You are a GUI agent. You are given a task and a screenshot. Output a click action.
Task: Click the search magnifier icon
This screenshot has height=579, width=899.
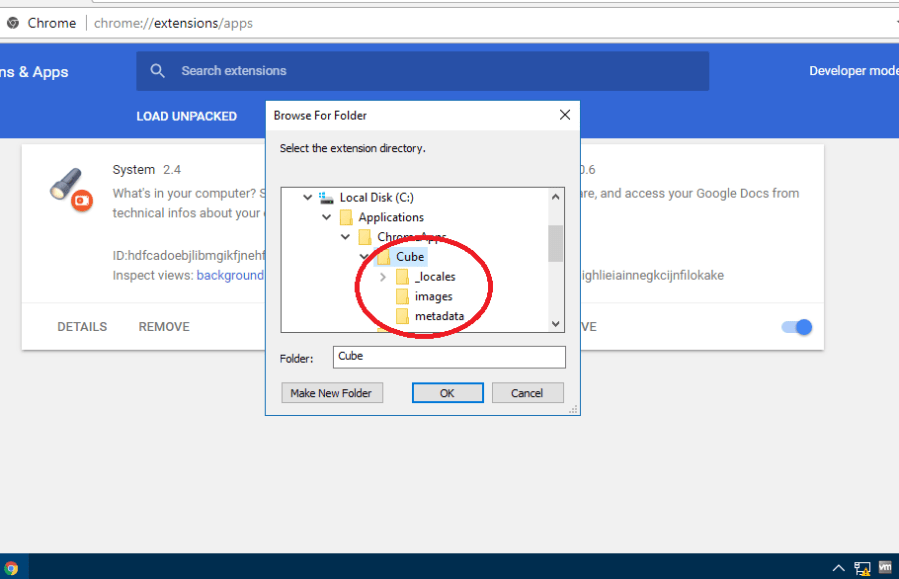pyautogui.click(x=158, y=71)
